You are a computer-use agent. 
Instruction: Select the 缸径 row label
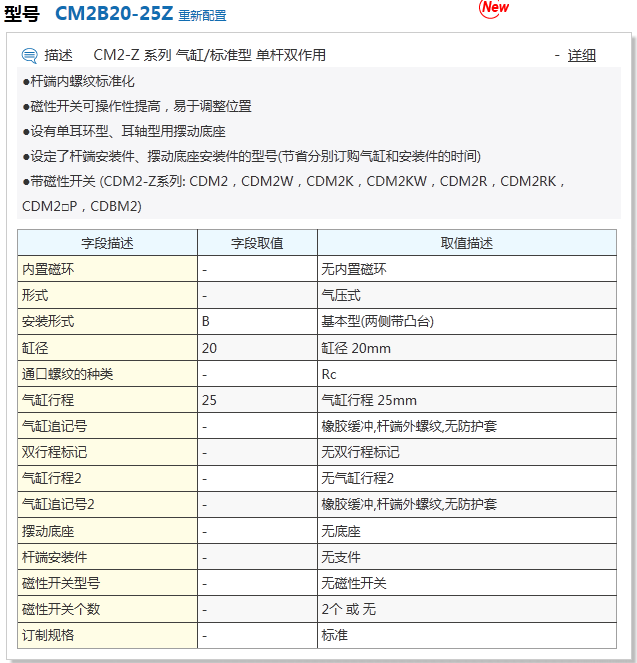point(35,348)
